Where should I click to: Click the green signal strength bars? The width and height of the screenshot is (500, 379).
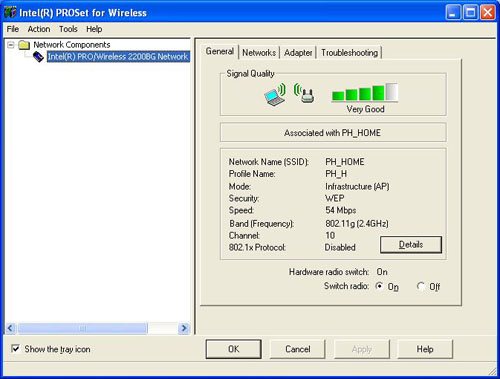pyautogui.click(x=365, y=92)
